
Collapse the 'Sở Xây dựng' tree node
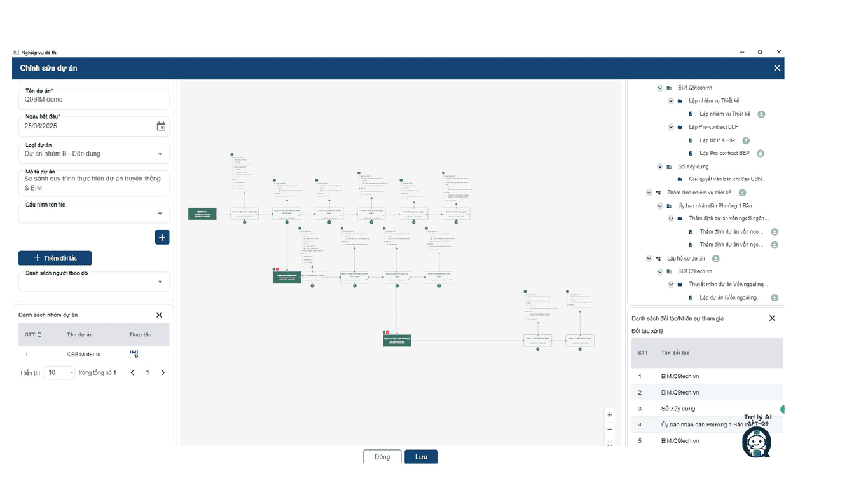click(660, 166)
